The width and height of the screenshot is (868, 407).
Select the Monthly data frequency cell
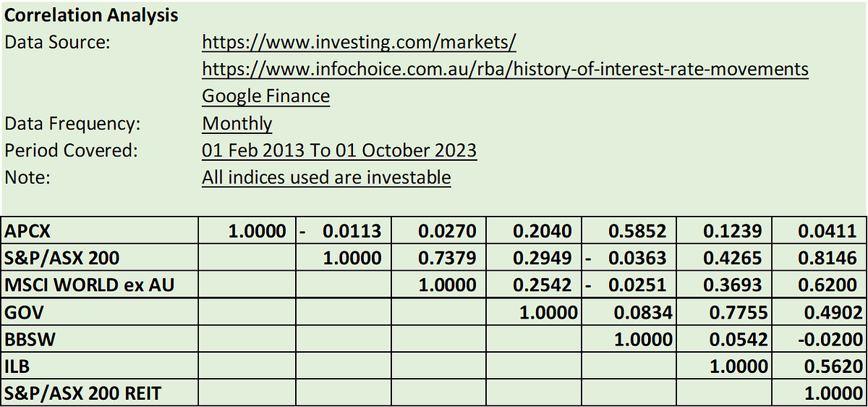237,124
